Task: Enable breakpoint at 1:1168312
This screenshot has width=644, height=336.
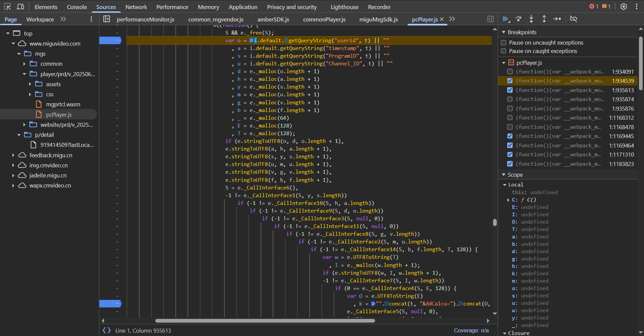Action: [x=510, y=117]
